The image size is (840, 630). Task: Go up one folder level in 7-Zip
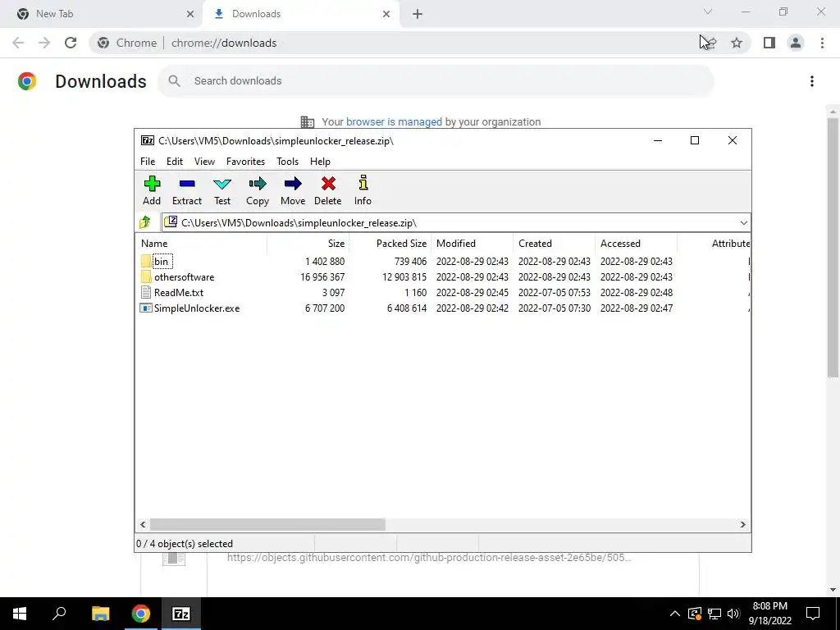145,222
